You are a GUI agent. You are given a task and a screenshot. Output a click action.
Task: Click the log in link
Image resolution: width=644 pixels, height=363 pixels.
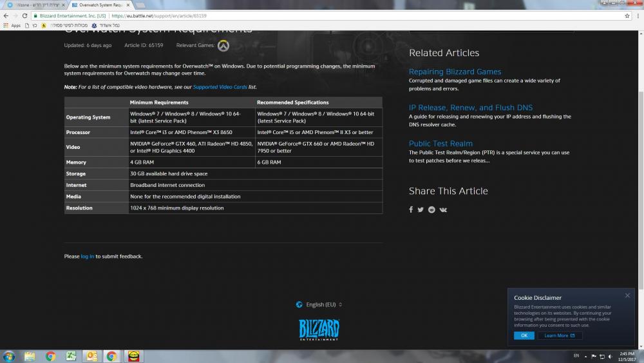87,257
